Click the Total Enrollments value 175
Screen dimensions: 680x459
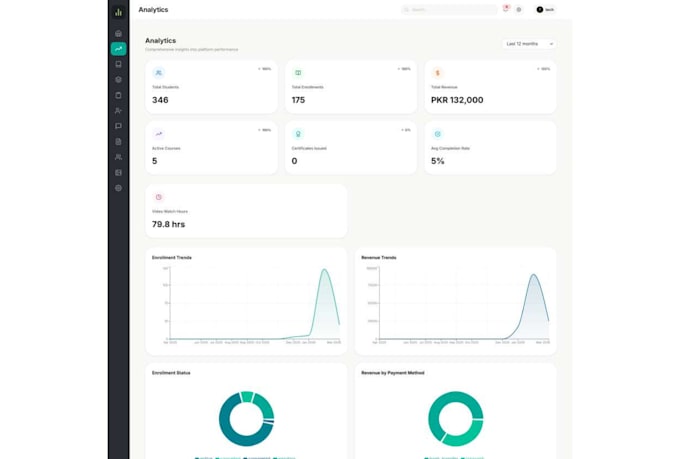(x=298, y=100)
